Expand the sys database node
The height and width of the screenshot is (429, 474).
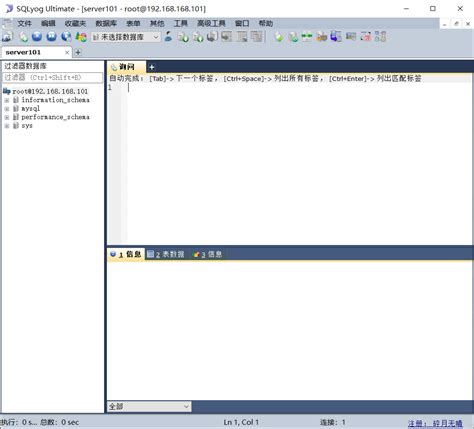point(7,126)
